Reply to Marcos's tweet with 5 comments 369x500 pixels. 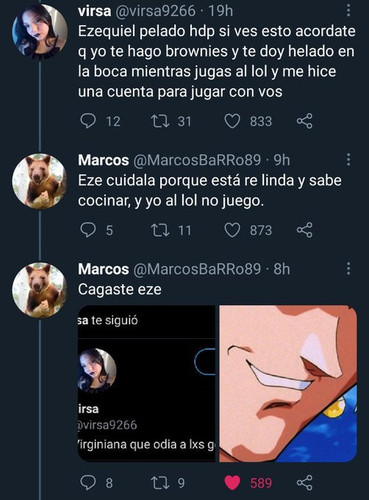88,230
